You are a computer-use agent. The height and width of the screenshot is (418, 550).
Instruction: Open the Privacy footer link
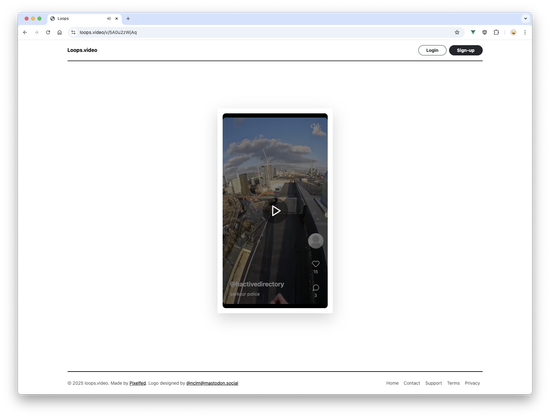point(472,383)
